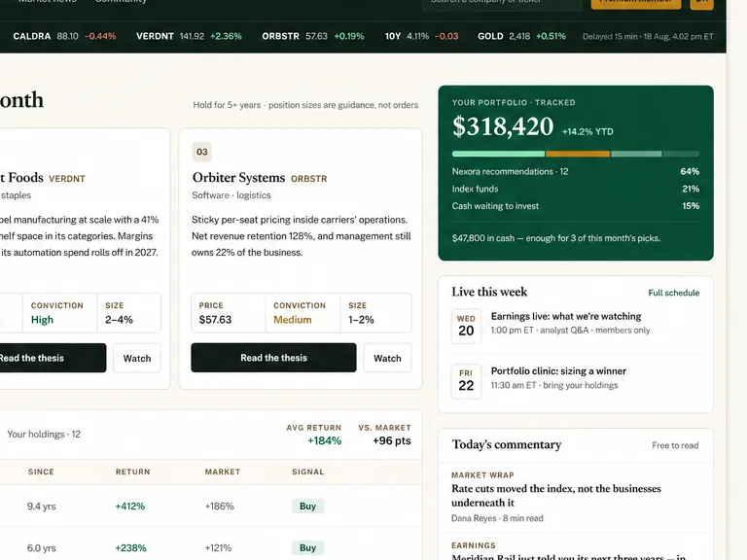Click the VERDNT ticker label beside Foods
Image resolution: width=747 pixels, height=560 pixels.
(x=67, y=179)
